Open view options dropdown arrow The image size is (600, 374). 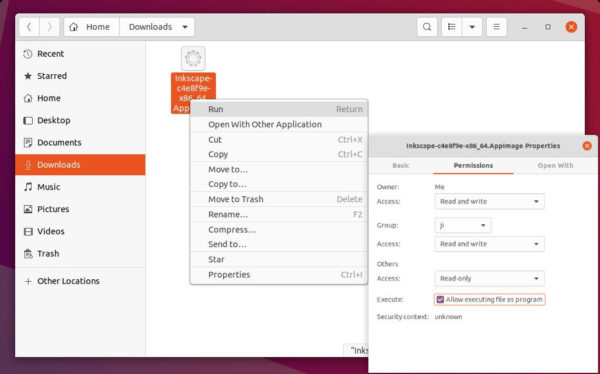[x=472, y=27]
